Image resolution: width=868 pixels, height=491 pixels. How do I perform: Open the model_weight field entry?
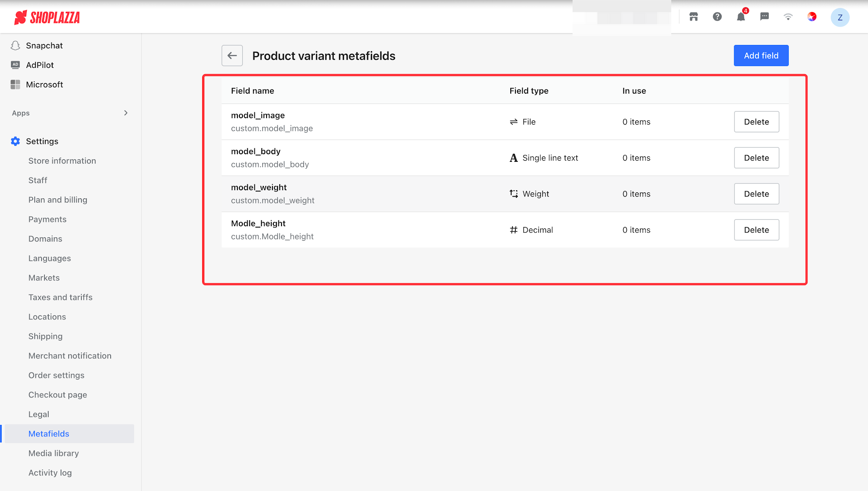tap(505, 194)
